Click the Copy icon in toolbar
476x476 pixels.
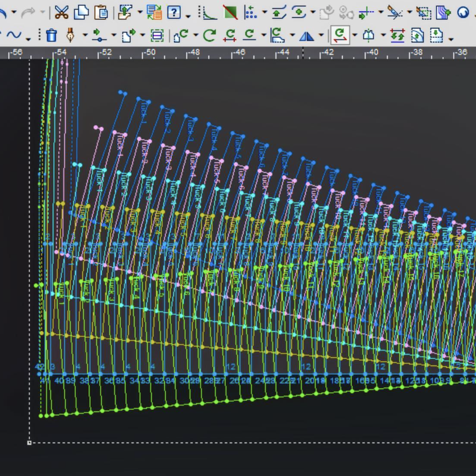click(x=81, y=12)
